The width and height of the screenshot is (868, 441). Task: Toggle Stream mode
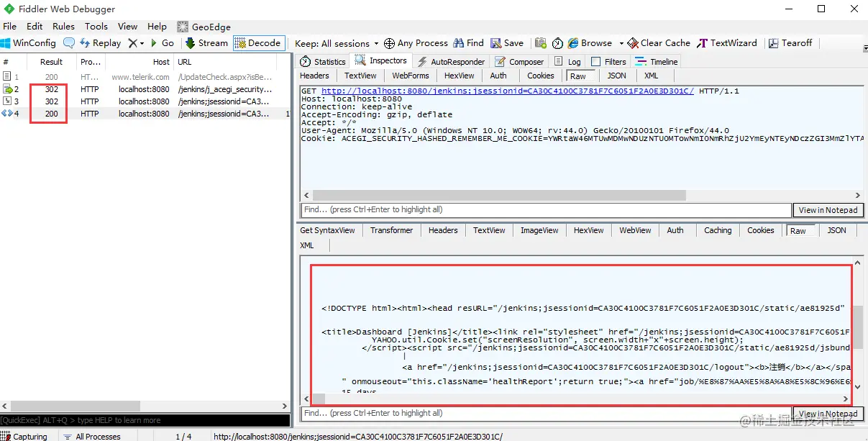[x=206, y=43]
